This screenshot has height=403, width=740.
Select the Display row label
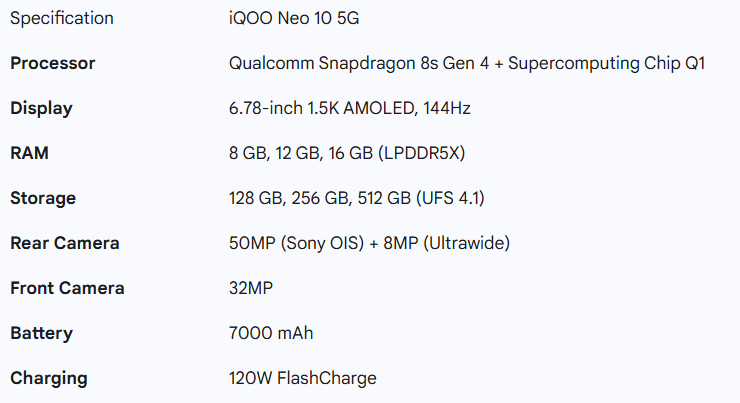[x=41, y=108]
